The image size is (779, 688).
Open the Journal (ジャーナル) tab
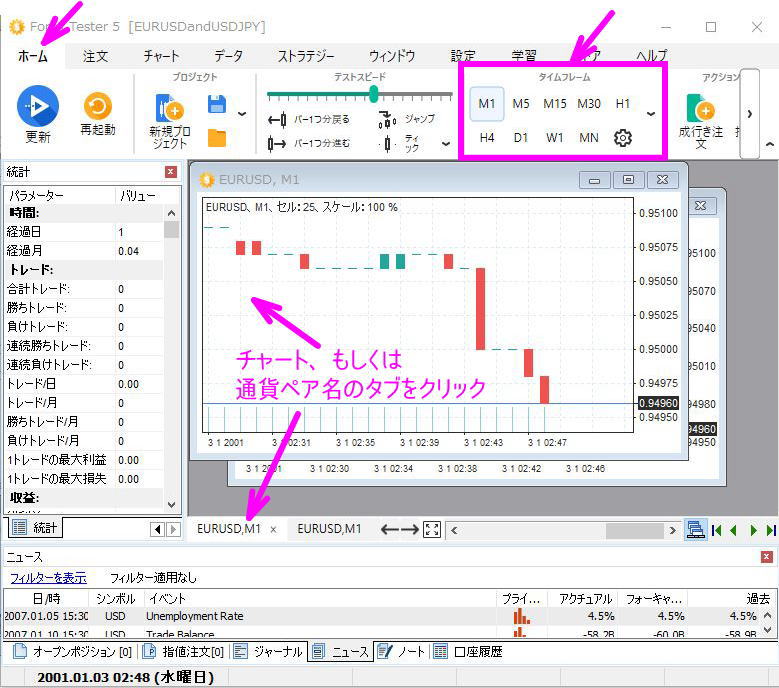[x=268, y=651]
